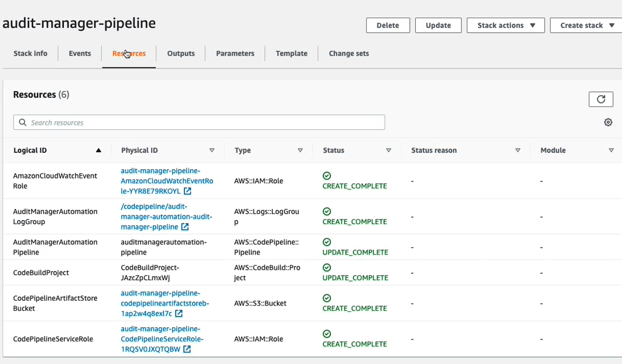This screenshot has height=364, width=622.
Task: Open audit-manager-pipeline-CodePipelineServiceRole link
Action: (x=162, y=339)
